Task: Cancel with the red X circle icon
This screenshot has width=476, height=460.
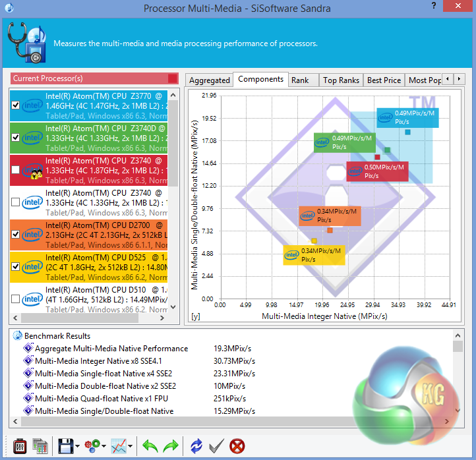Action: click(x=237, y=446)
